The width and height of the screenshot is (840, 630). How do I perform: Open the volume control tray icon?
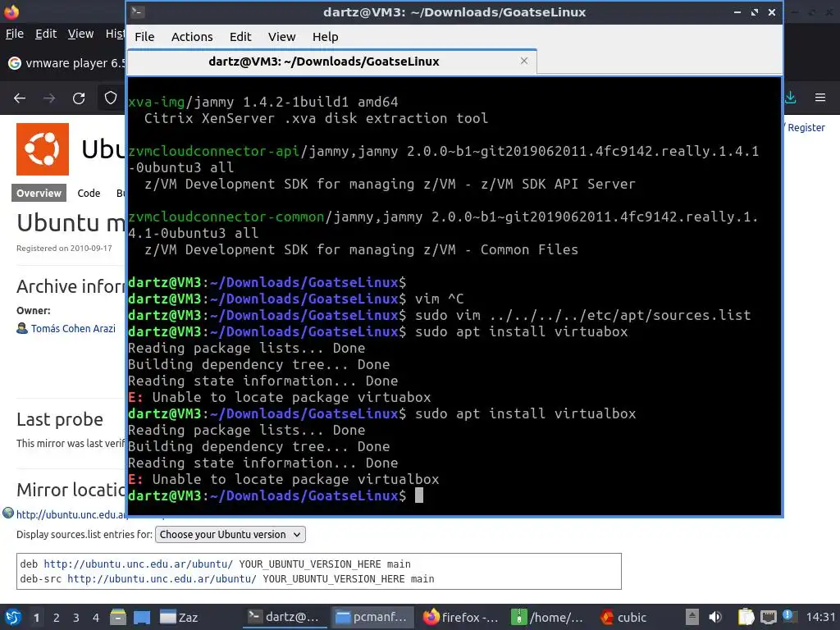coord(715,617)
